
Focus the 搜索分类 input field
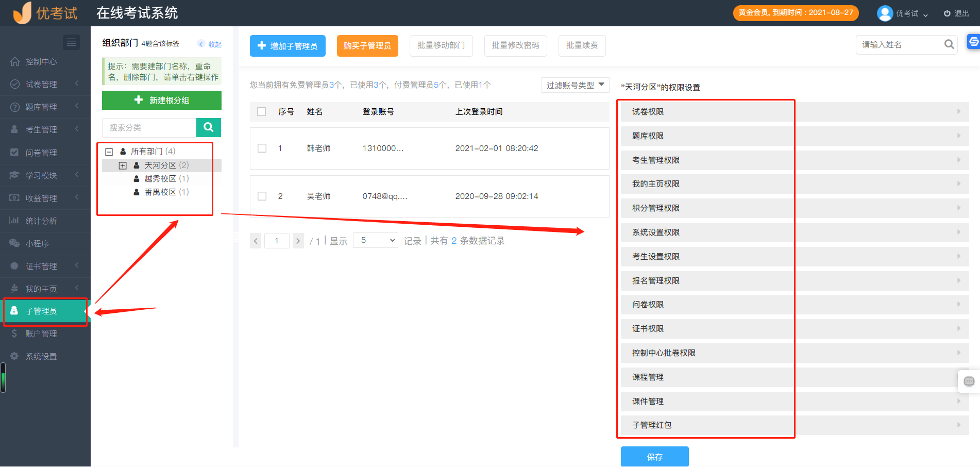pyautogui.click(x=149, y=127)
